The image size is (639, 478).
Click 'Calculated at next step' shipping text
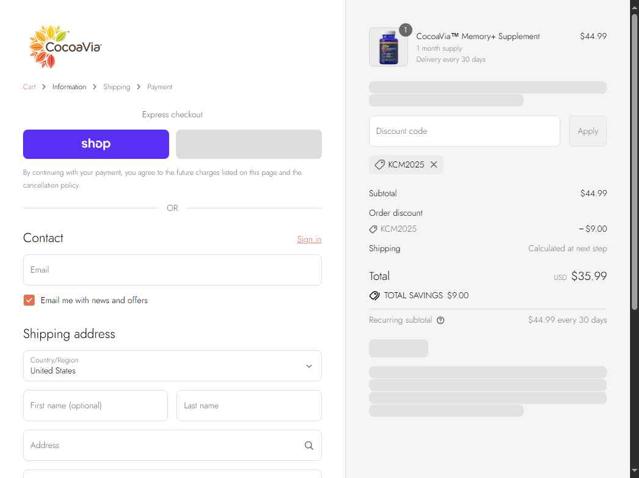point(567,249)
